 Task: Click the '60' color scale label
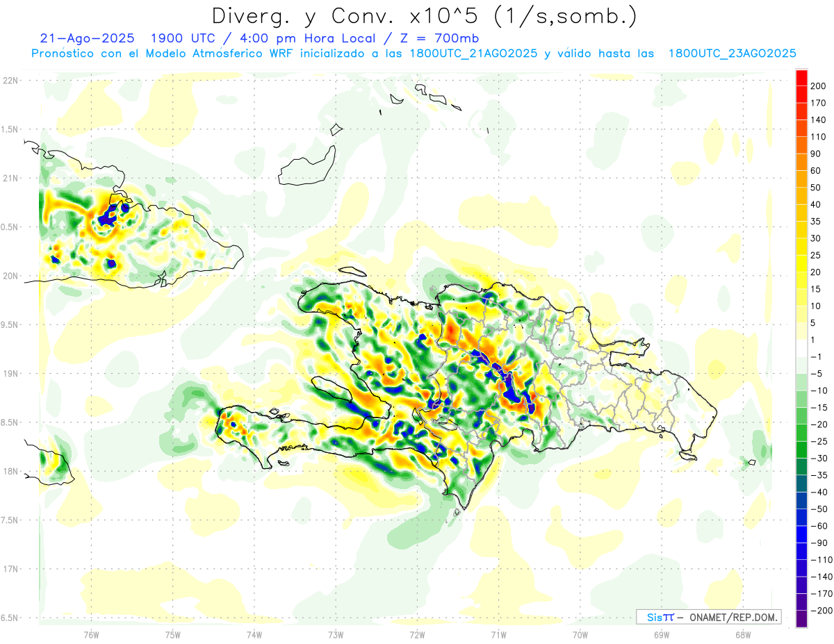pos(817,170)
